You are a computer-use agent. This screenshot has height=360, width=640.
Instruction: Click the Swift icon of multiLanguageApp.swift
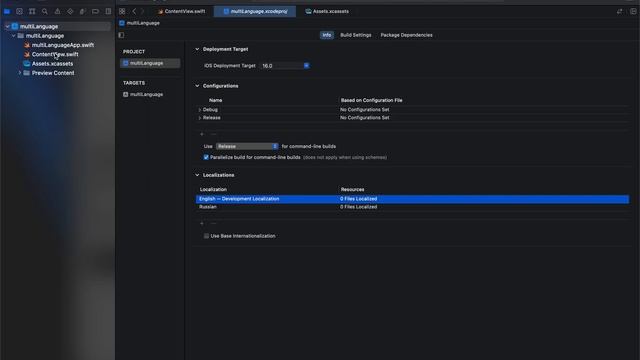[x=27, y=45]
